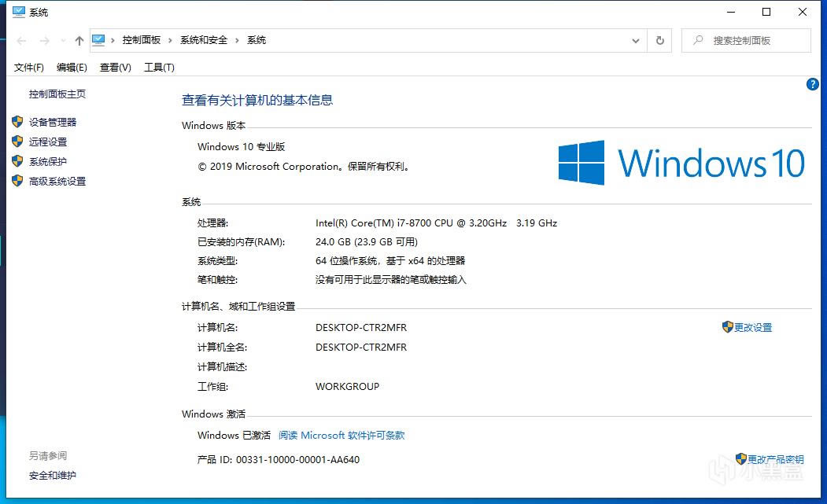
Task: Click the Forward navigation arrow
Action: [x=45, y=41]
